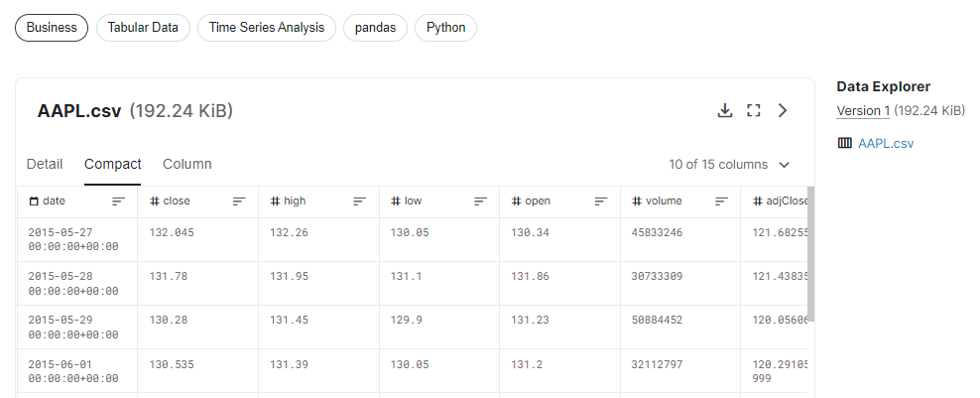Click the high value 131.95
The height and width of the screenshot is (398, 980).
[x=289, y=277]
